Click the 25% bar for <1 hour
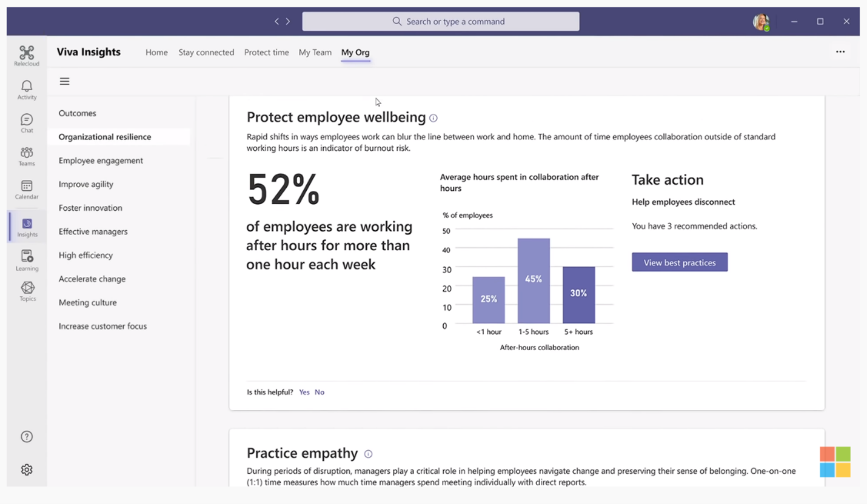Image resolution: width=867 pixels, height=504 pixels. (489, 300)
